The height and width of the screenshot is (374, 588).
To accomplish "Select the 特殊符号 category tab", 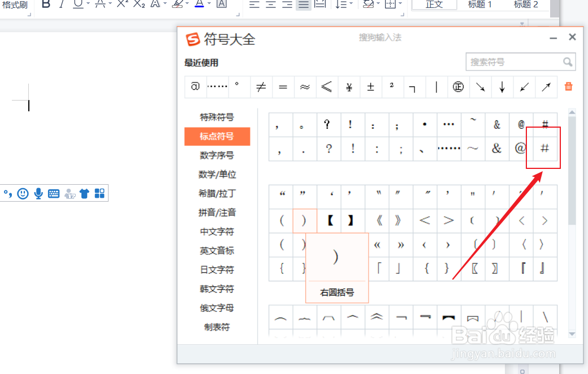I will coord(217,117).
